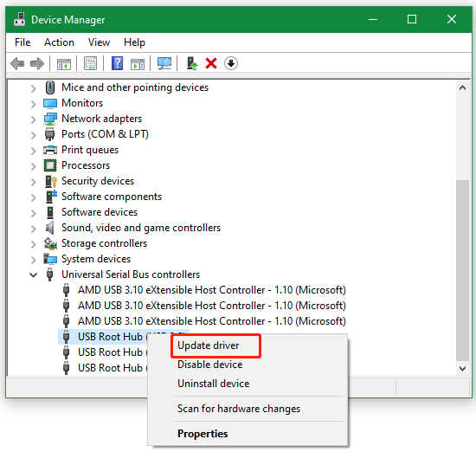Click the red X Uninstall device icon

point(211,63)
